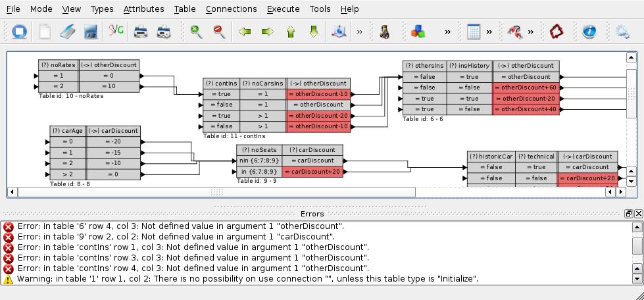Zoom out with the red magnifier icon
This screenshot has height=300, width=644.
click(220, 32)
